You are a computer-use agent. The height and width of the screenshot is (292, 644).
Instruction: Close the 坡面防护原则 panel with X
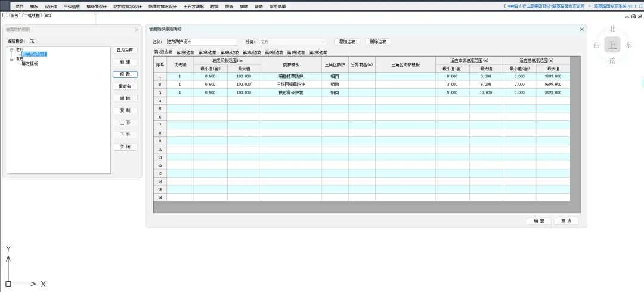137,30
